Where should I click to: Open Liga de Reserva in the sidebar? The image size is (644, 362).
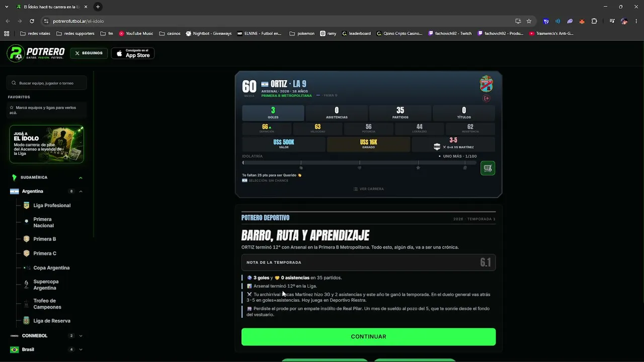(x=52, y=321)
